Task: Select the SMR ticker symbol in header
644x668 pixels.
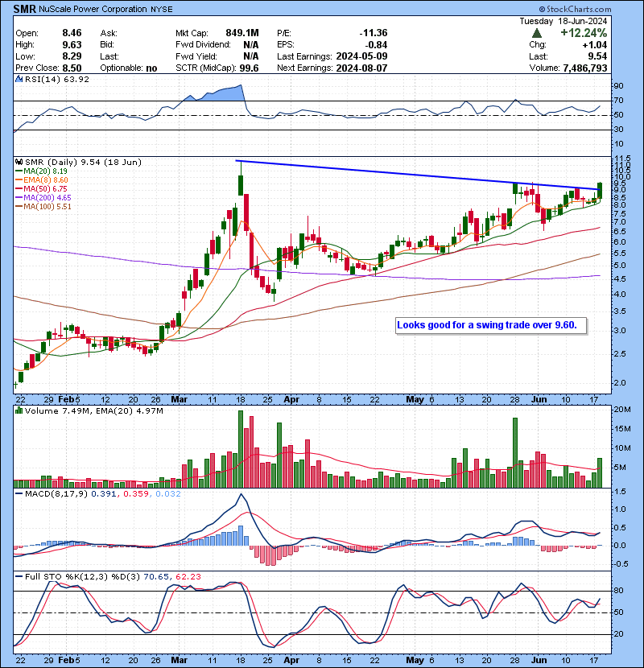Action: 25,9
